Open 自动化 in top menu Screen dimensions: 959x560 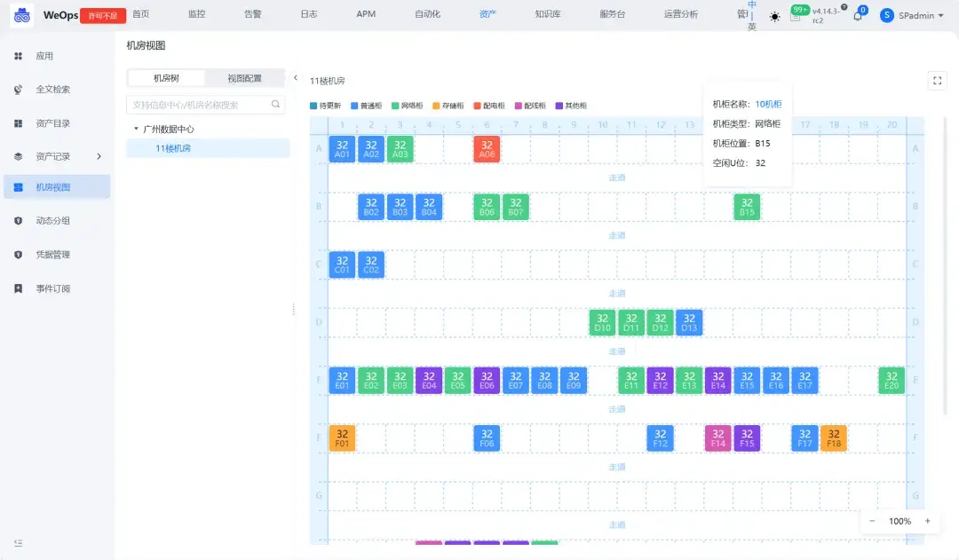(427, 14)
